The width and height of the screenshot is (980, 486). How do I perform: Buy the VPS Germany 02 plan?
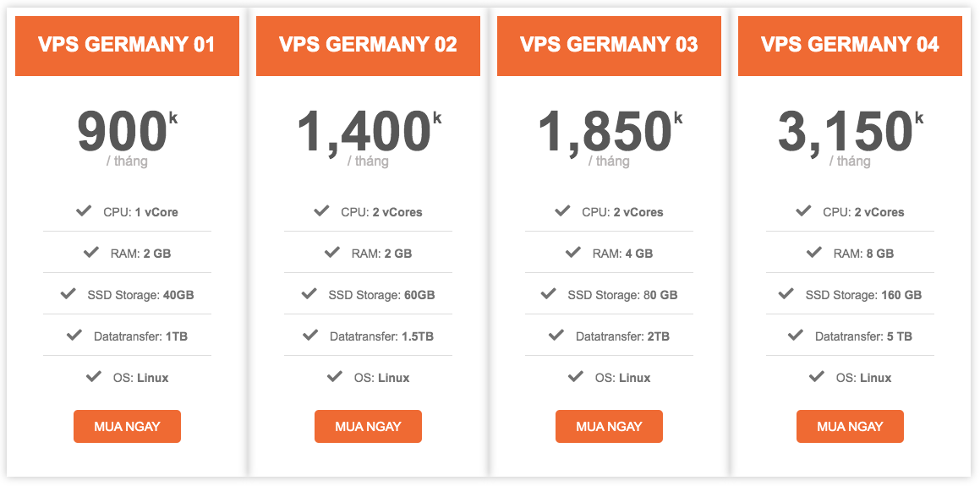tap(368, 427)
